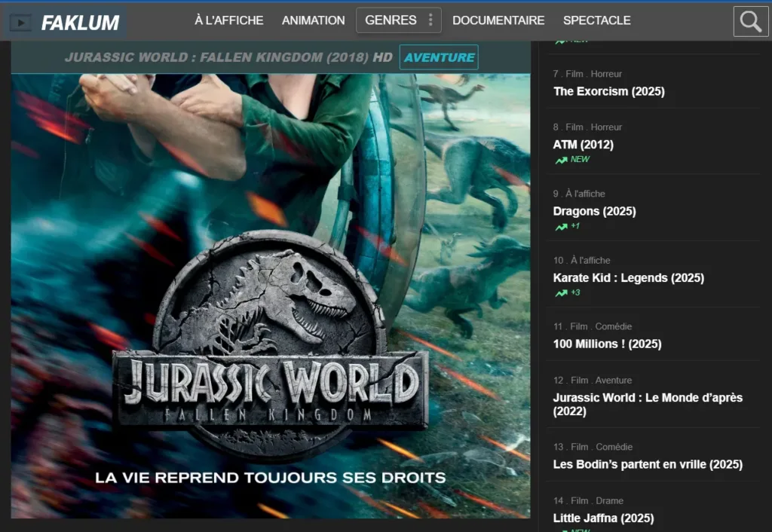Open the Genres three-dot dropdown

coord(430,20)
